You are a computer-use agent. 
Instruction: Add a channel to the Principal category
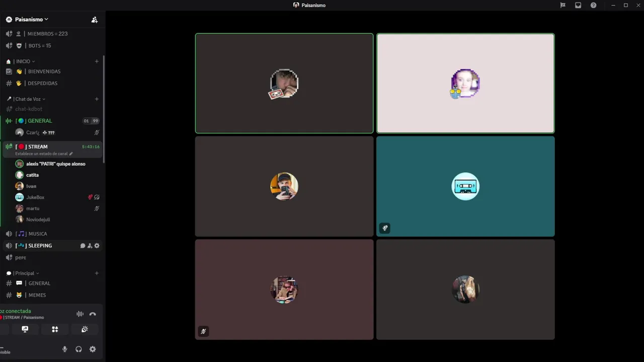97,274
